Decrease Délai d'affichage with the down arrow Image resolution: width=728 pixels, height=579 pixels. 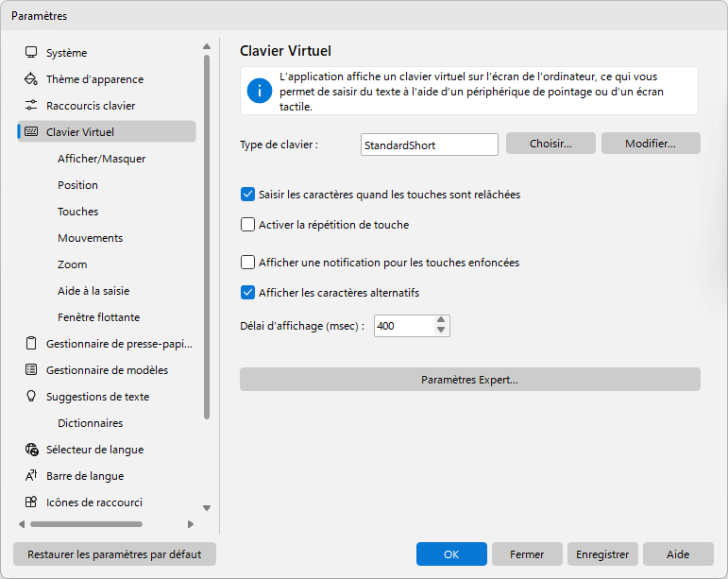441,331
